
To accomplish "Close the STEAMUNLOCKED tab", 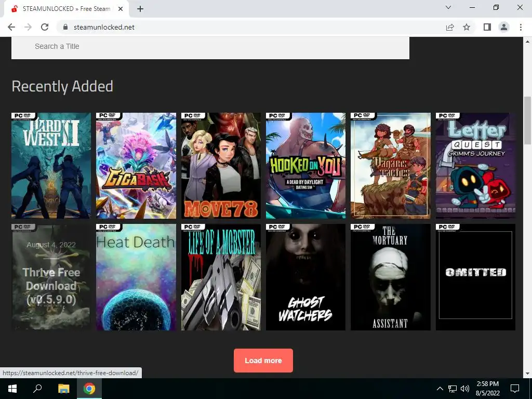I will (121, 9).
